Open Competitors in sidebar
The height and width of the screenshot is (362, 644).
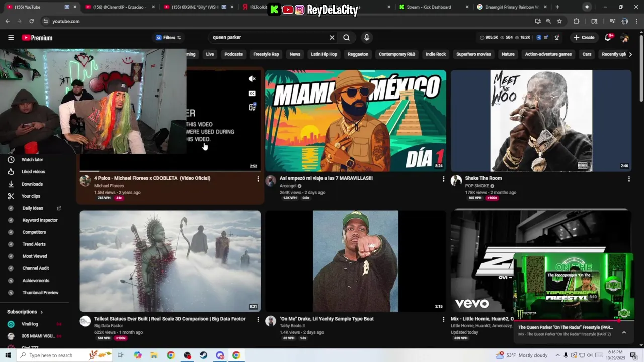pyautogui.click(x=34, y=232)
